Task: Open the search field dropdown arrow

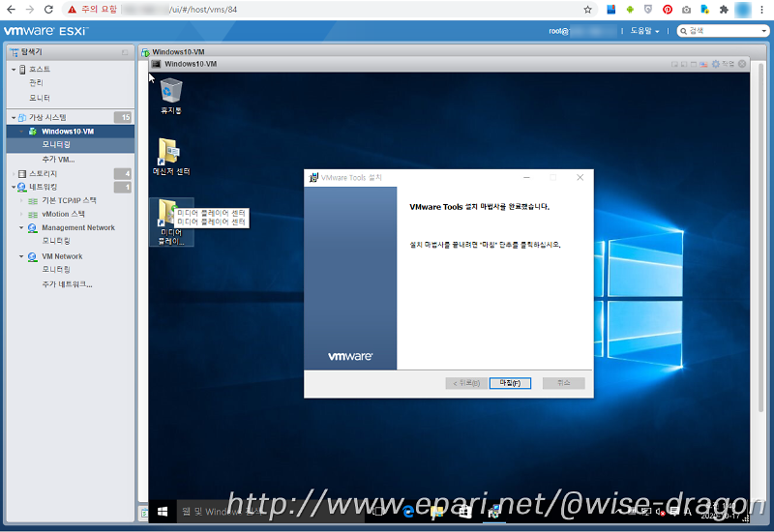Action: (x=764, y=31)
